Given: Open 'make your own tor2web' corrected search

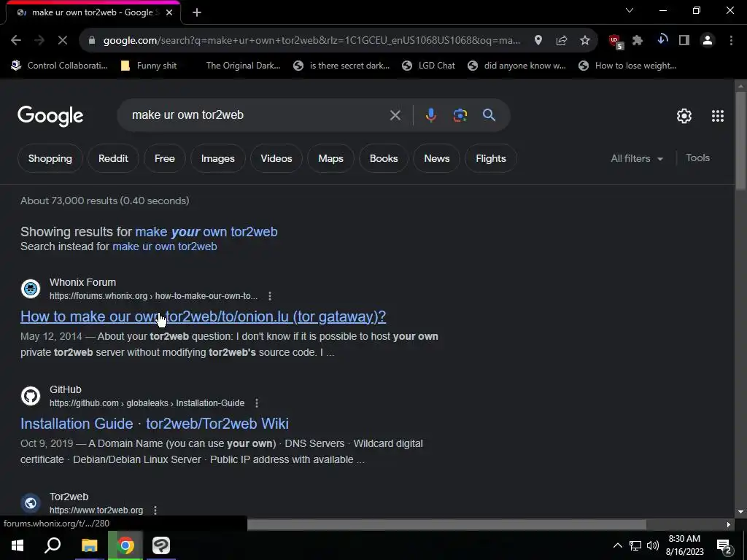Looking at the screenshot, I should pos(206,232).
